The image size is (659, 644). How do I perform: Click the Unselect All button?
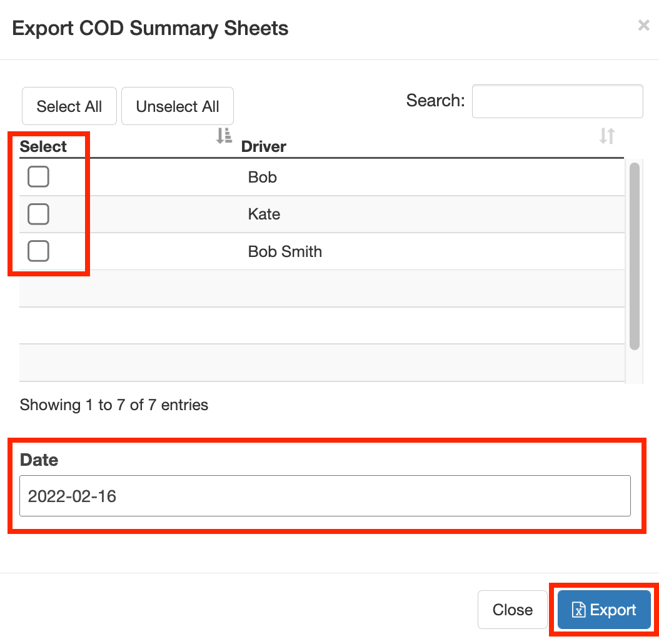pyautogui.click(x=177, y=106)
